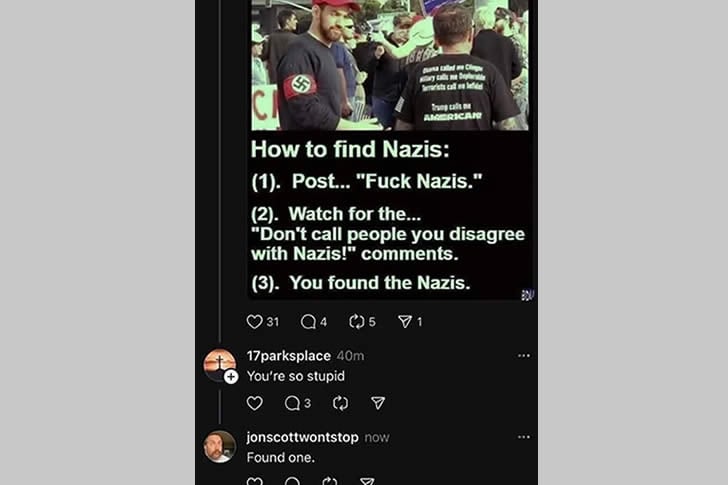View jonscottwontstop's profile picture
Viewport: 728px width, 485px height.
pyautogui.click(x=220, y=446)
